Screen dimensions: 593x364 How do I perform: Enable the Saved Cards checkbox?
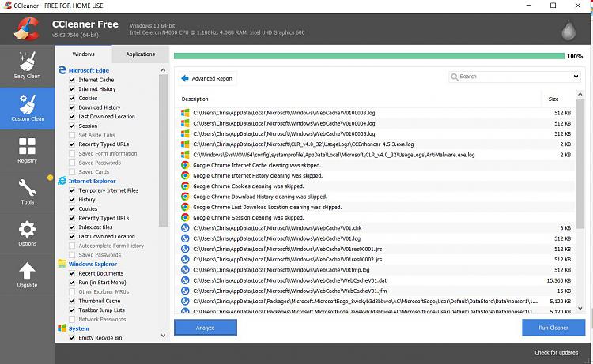72,172
